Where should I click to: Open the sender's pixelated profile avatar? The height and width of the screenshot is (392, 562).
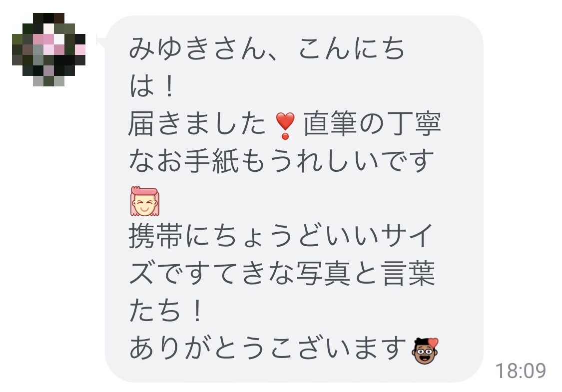(x=49, y=50)
